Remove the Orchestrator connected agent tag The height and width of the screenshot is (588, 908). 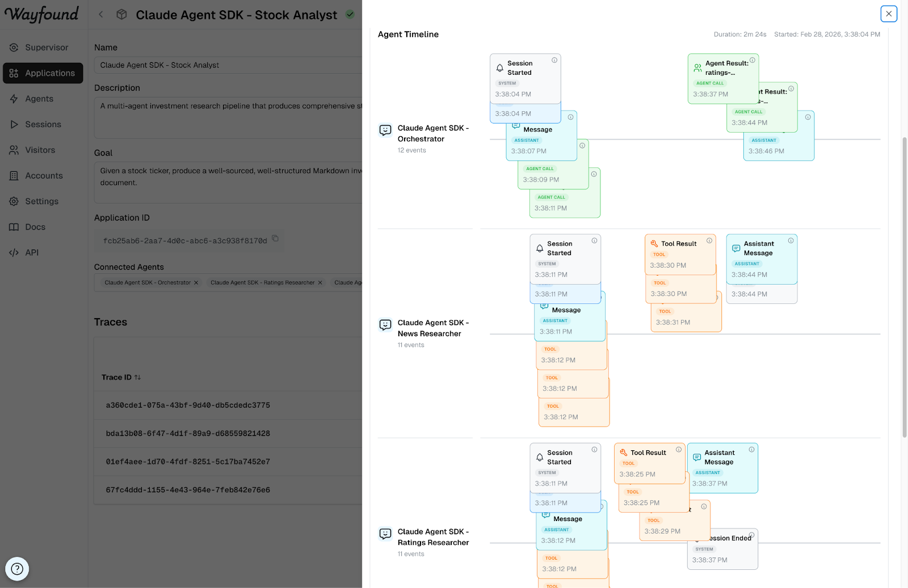click(196, 282)
